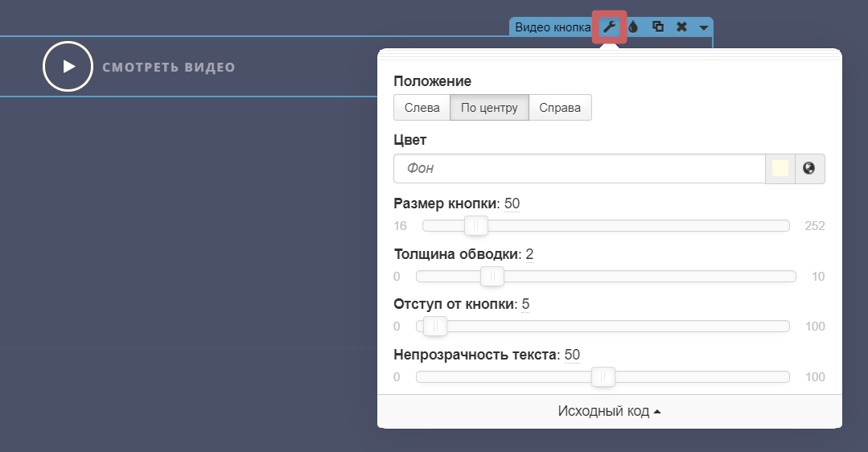Click the droplet style icon

coord(633,27)
